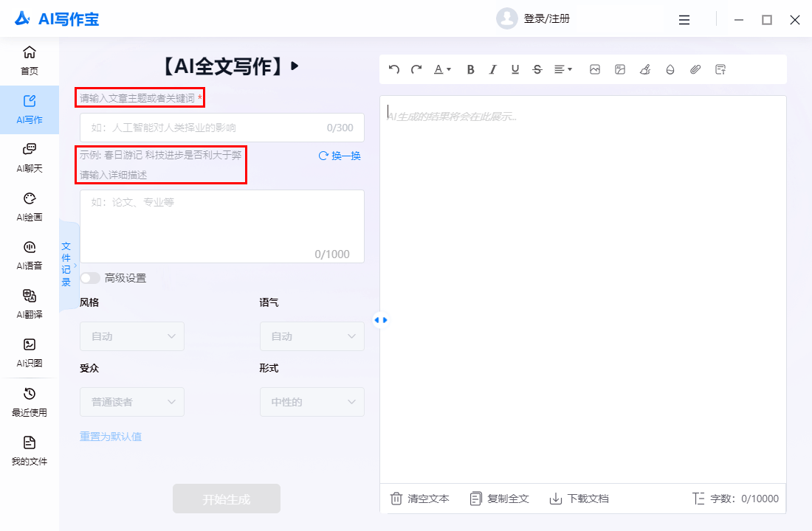Click the article topic input field
Viewport: 812px width, 531px height.
click(x=221, y=128)
